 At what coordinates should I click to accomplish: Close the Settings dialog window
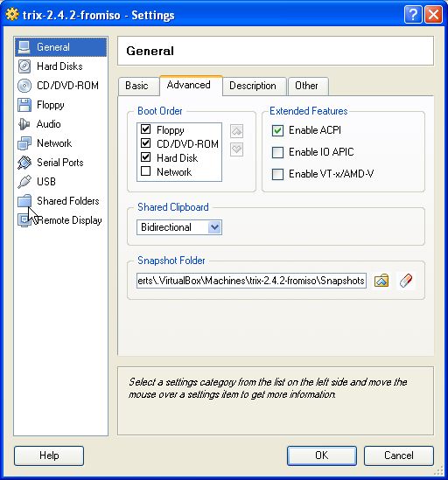tap(433, 14)
